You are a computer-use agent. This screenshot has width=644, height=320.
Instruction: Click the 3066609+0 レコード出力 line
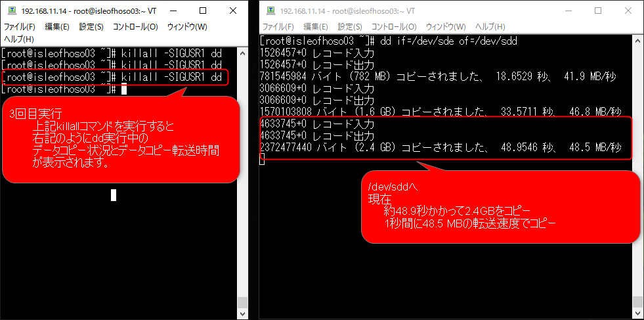[x=317, y=101]
